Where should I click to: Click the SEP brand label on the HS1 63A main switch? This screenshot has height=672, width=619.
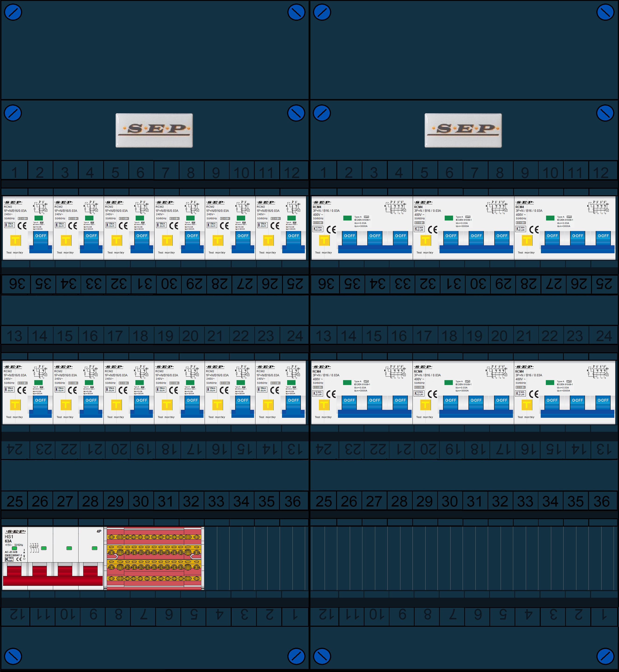coord(15,531)
